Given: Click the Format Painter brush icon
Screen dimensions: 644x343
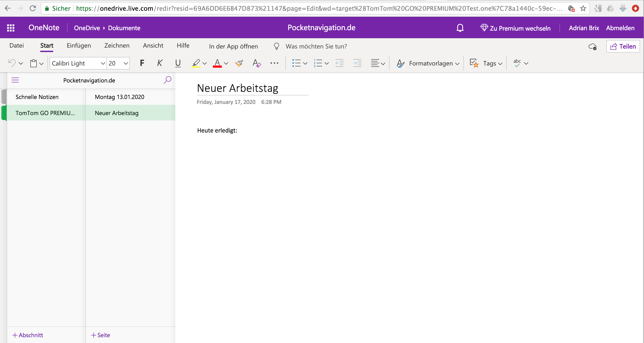Looking at the screenshot, I should [x=239, y=63].
